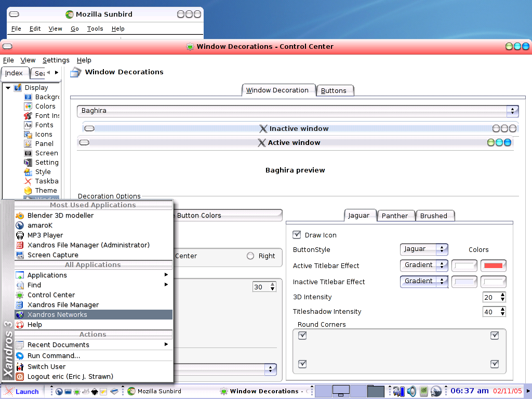This screenshot has width=532, height=399.
Task: Click the 3D Intensity value field
Action: pos(491,297)
